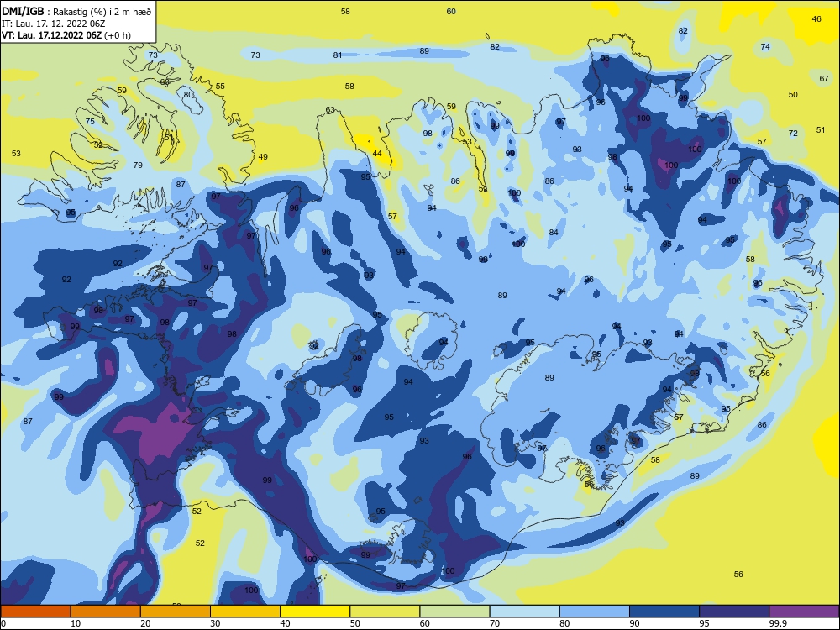
Task: Click the purple above-99.9 legend swatch
Action: 804,612
